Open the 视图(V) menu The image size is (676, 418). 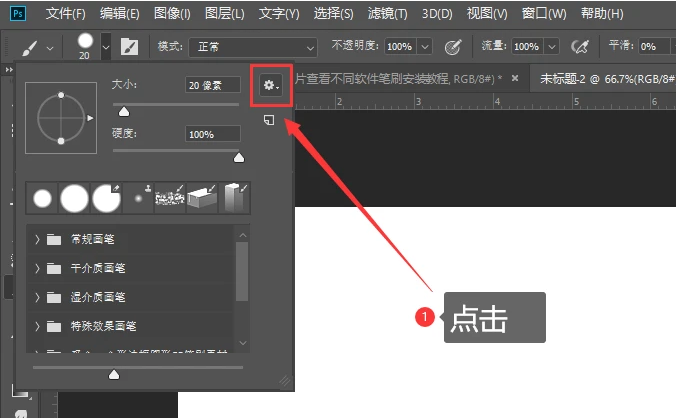(x=487, y=14)
